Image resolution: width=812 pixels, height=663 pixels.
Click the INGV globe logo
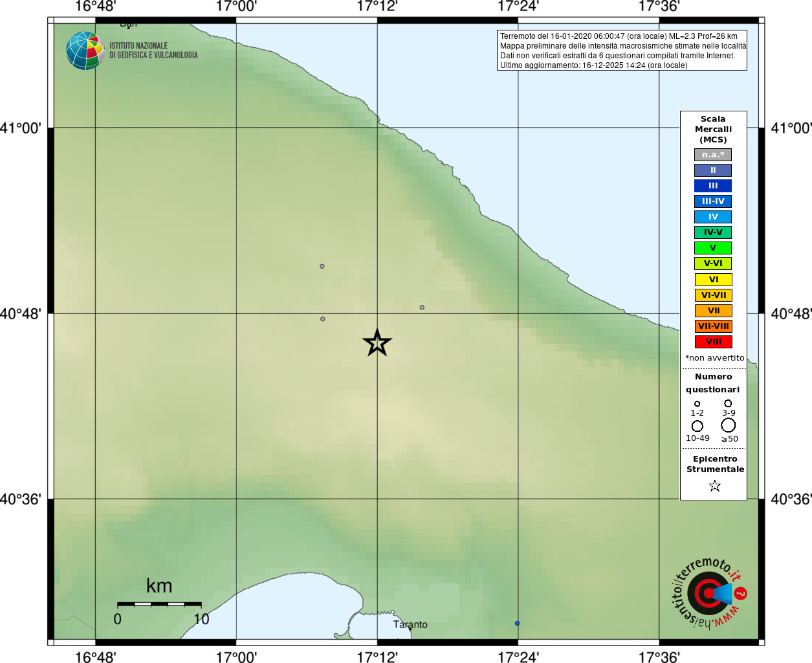click(x=85, y=51)
